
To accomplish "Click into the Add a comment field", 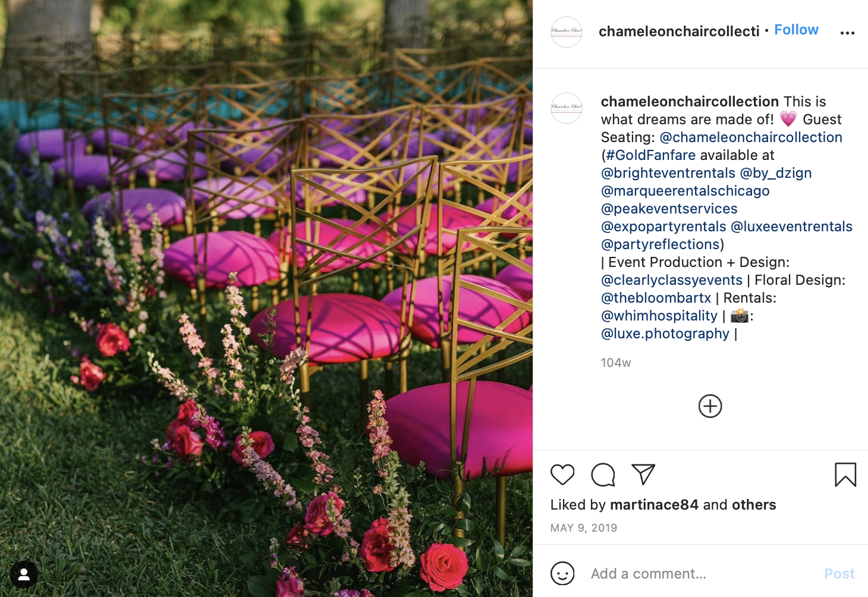I will click(x=702, y=574).
